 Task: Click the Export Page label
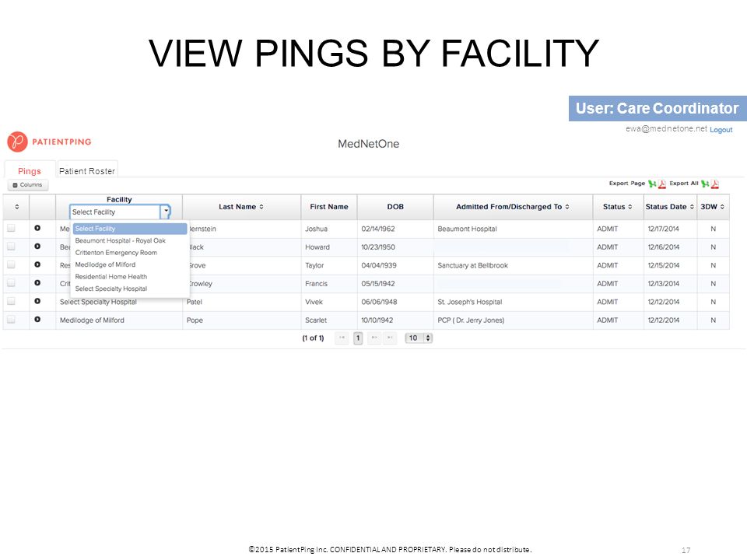[627, 183]
